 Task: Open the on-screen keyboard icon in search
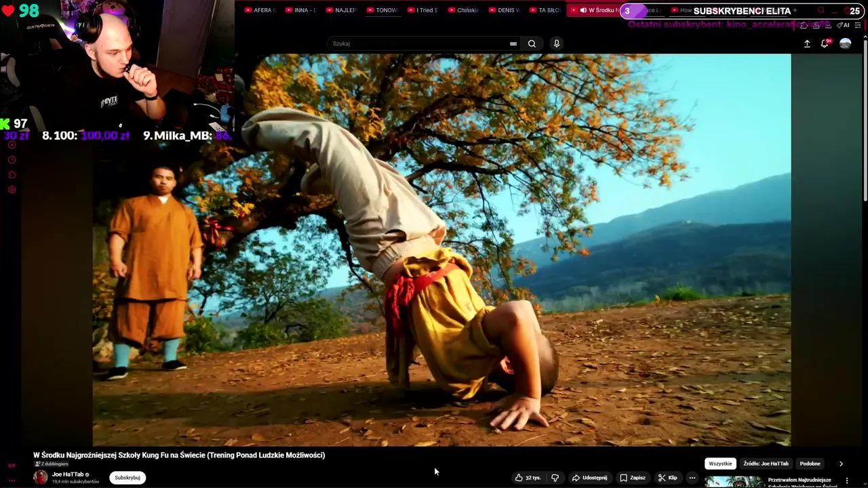point(513,43)
